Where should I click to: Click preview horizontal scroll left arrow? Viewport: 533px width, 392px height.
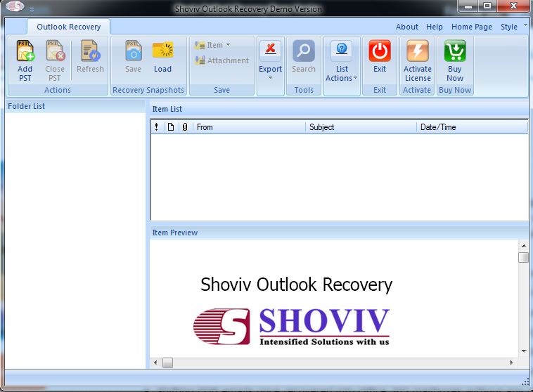point(155,362)
